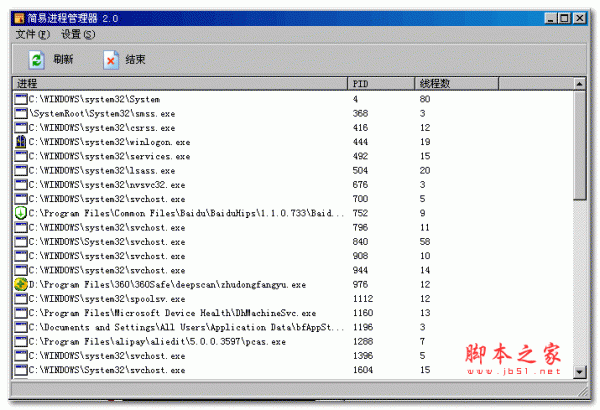Select the csrss.exe process path
This screenshot has height=410, width=600.
click(102, 128)
